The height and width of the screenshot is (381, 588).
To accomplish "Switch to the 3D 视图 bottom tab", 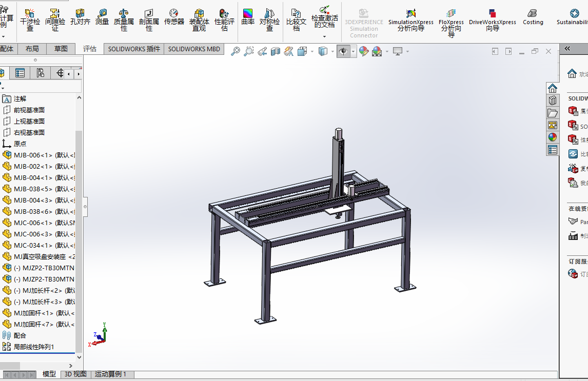I will pos(75,374).
